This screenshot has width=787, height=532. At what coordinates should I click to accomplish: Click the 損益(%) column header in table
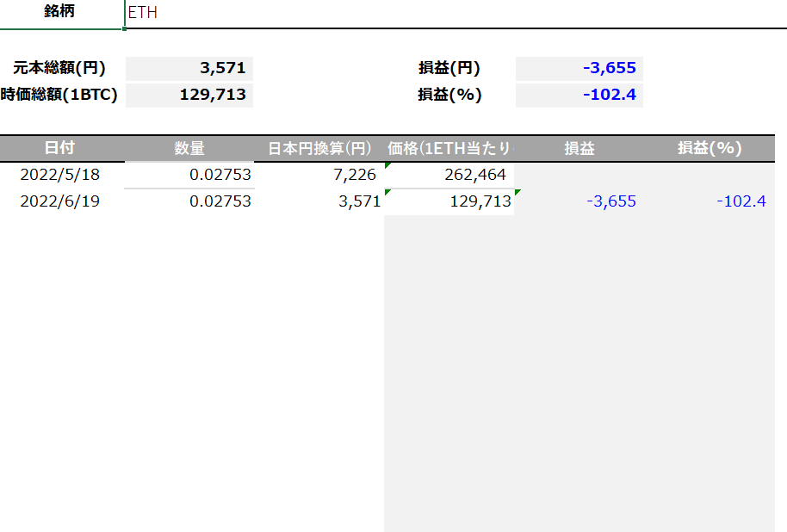(710, 148)
